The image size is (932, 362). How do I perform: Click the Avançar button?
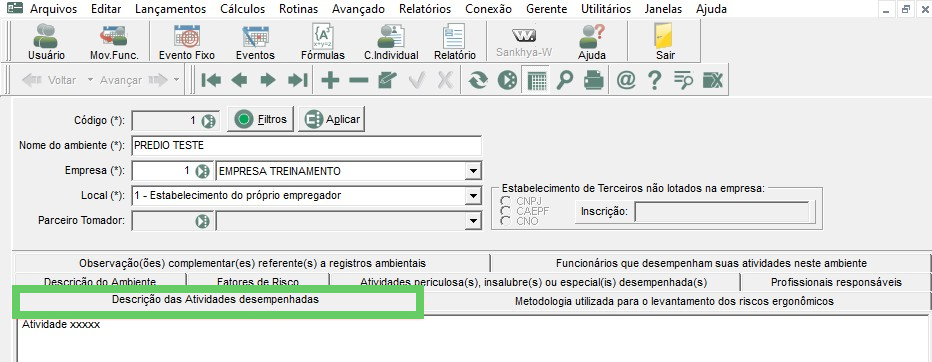tap(133, 80)
